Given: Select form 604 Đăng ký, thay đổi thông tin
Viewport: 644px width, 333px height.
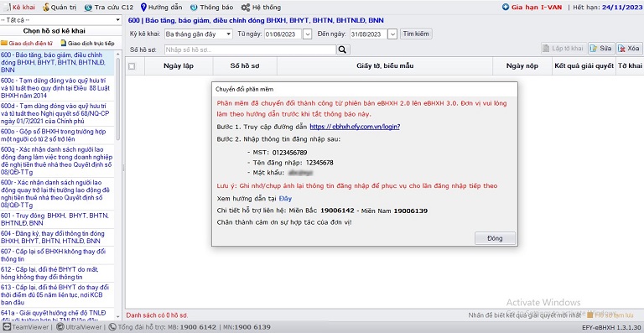Looking at the screenshot, I should [57, 237].
